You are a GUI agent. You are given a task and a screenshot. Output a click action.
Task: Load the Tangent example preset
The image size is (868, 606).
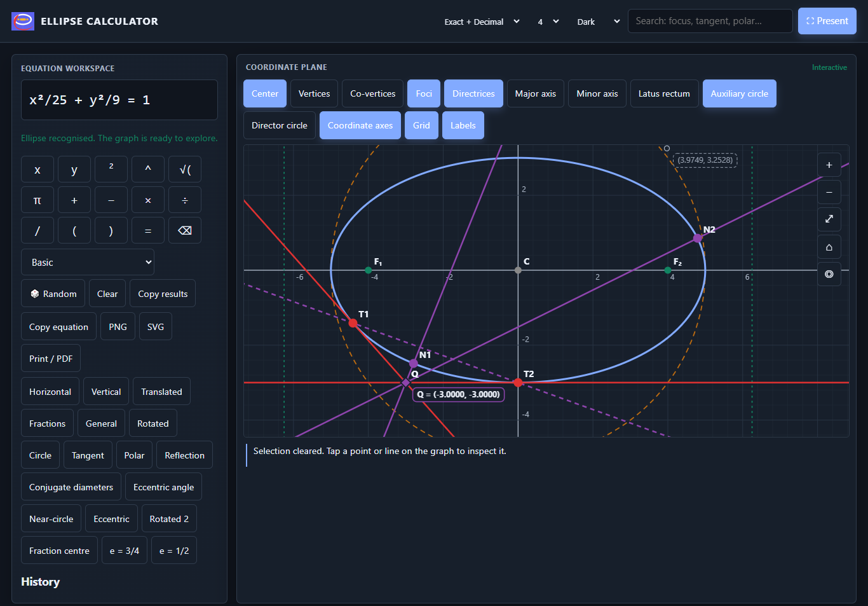point(88,455)
